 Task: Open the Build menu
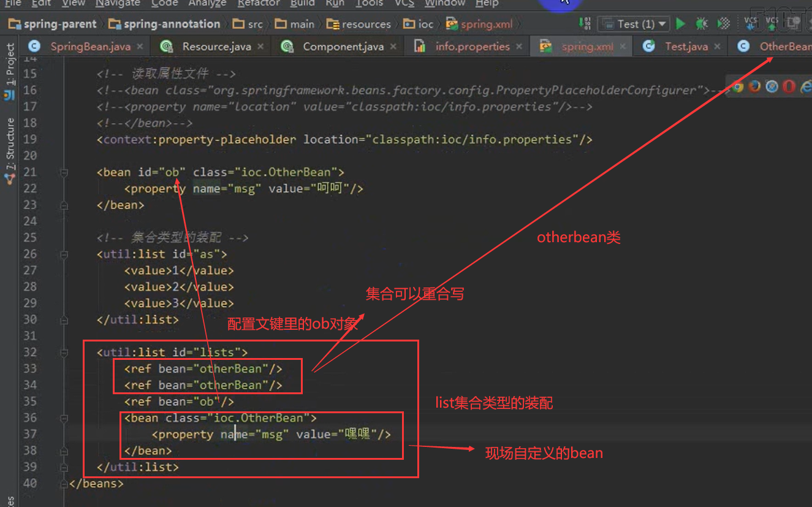(x=303, y=4)
